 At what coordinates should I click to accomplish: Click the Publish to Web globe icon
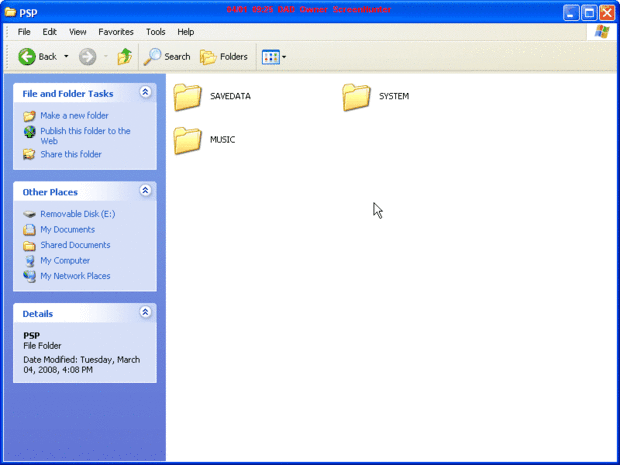click(29, 132)
